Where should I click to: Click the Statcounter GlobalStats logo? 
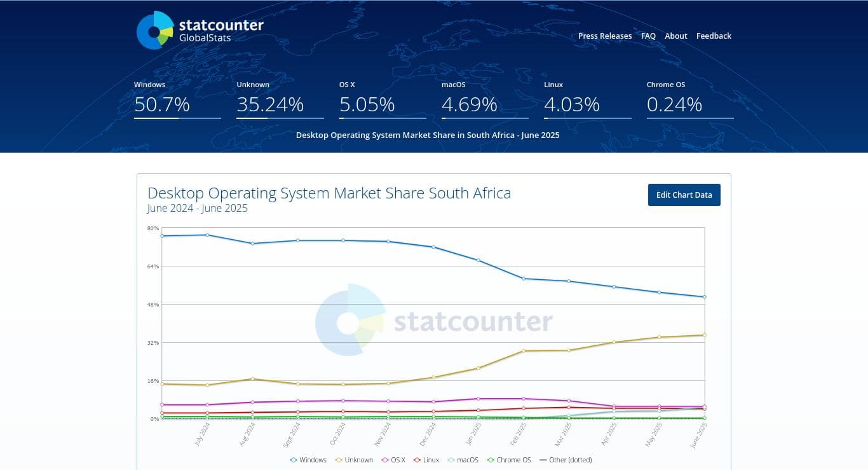(x=200, y=31)
